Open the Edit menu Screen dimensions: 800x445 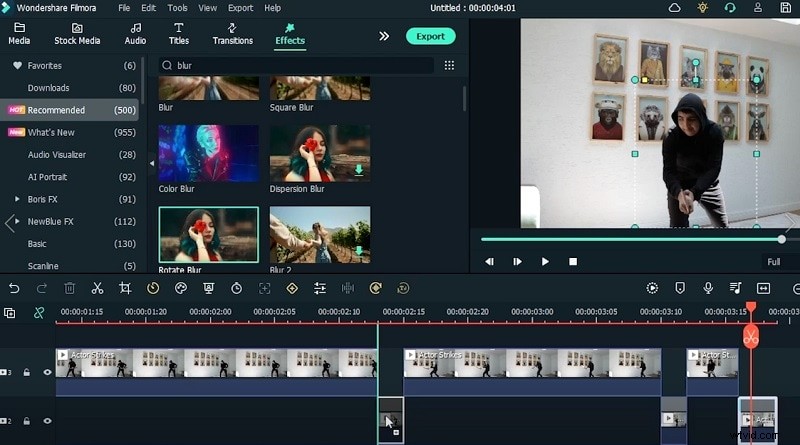148,8
